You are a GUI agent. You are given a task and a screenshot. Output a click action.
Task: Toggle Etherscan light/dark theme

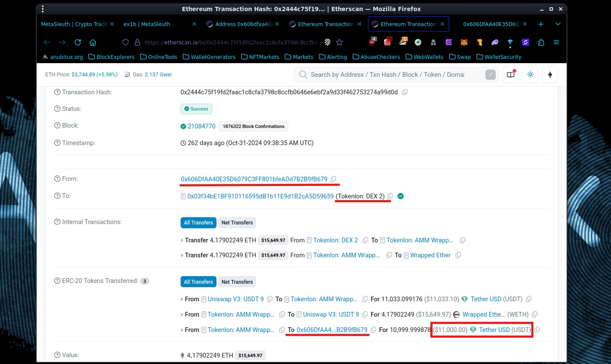coord(530,75)
